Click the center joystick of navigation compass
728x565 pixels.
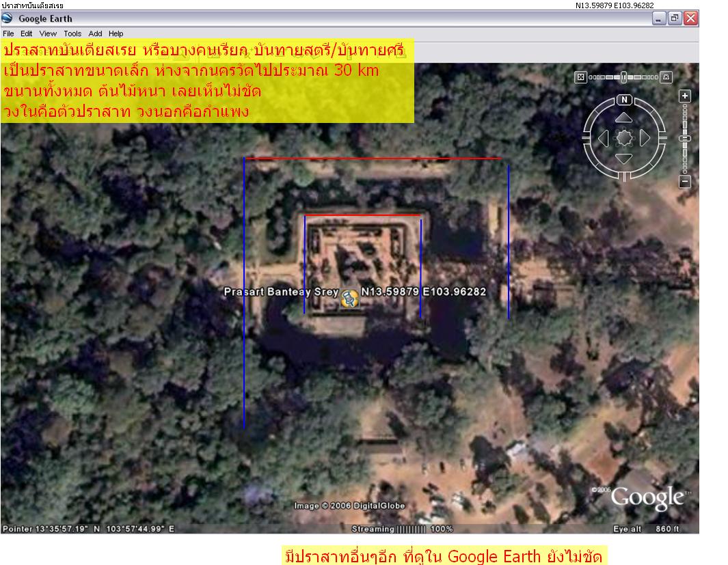pyautogui.click(x=624, y=138)
